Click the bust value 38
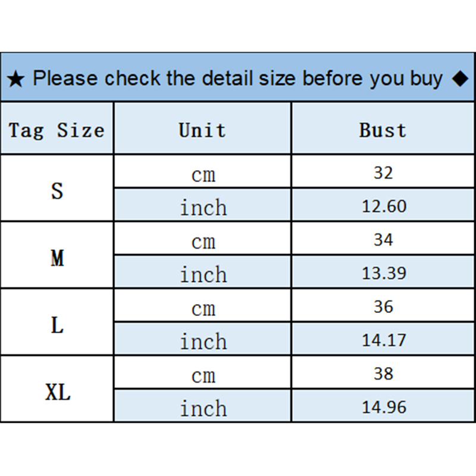 coord(384,374)
